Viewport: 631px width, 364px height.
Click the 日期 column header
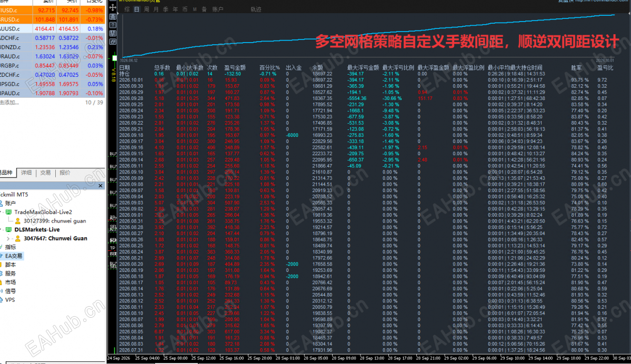pyautogui.click(x=124, y=67)
